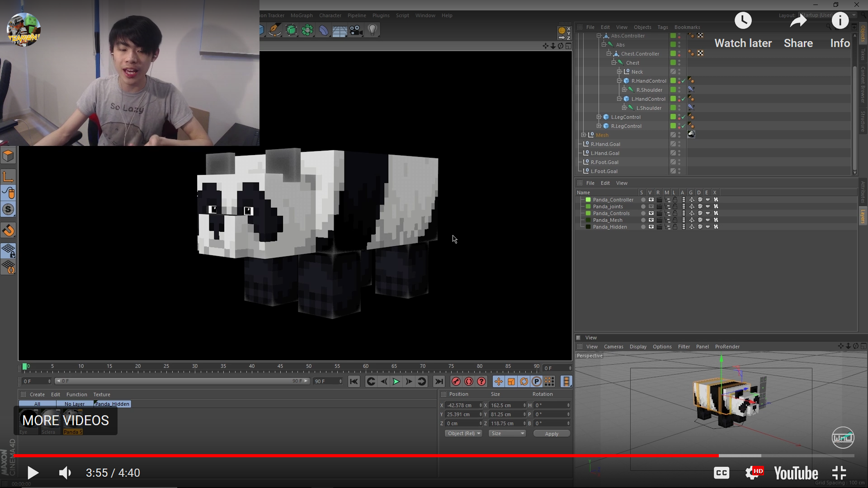Click the red YouTube video progress bar
Viewport: 868px width, 488px height.
click(x=366, y=456)
